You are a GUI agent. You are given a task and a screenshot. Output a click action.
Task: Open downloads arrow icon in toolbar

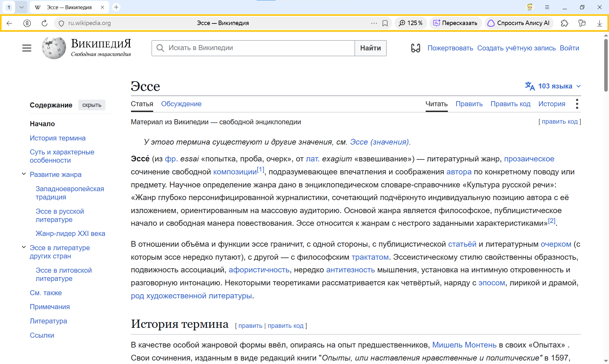click(599, 23)
